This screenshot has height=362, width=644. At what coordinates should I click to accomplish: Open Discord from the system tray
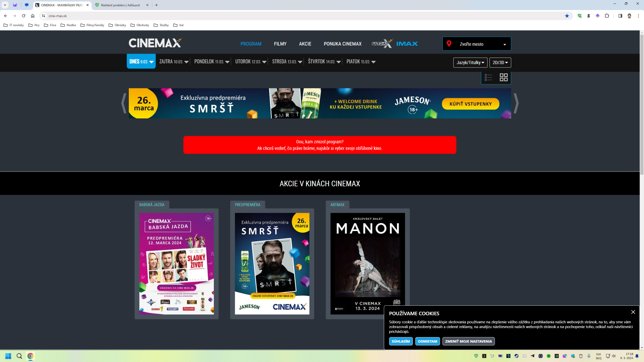[x=525, y=356]
